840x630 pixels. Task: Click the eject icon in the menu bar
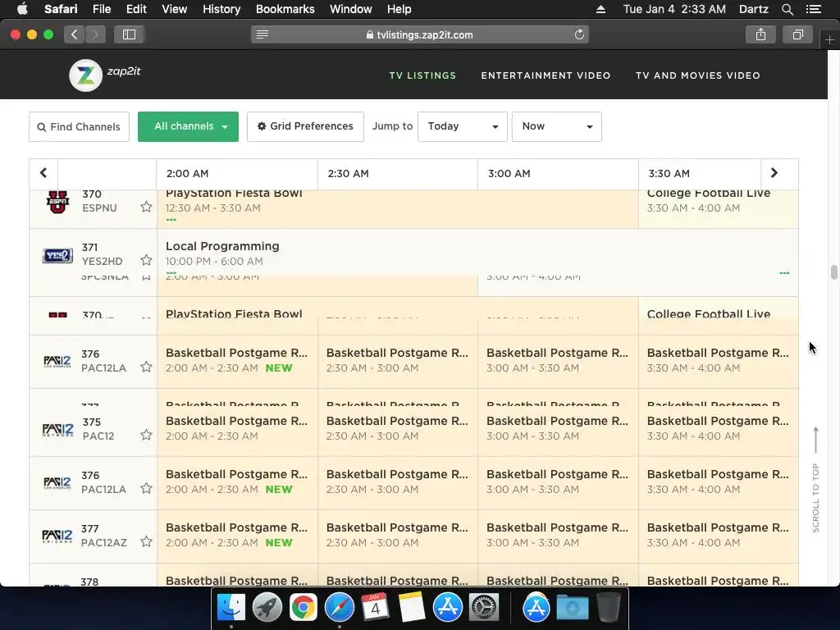600,9
